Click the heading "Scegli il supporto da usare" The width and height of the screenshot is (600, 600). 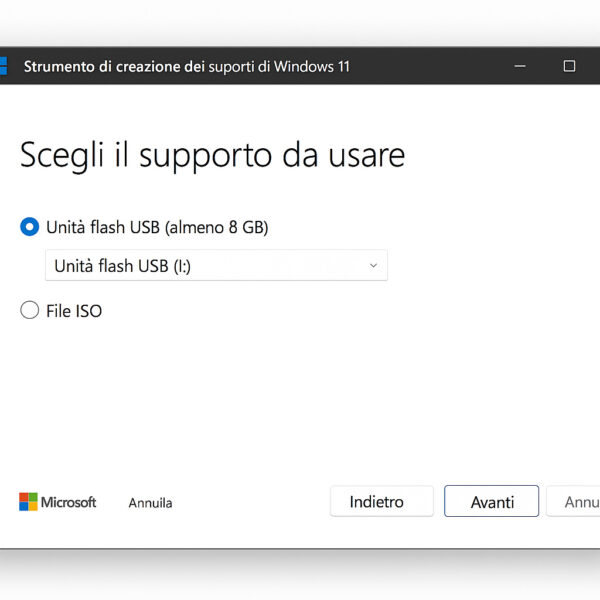pos(212,155)
